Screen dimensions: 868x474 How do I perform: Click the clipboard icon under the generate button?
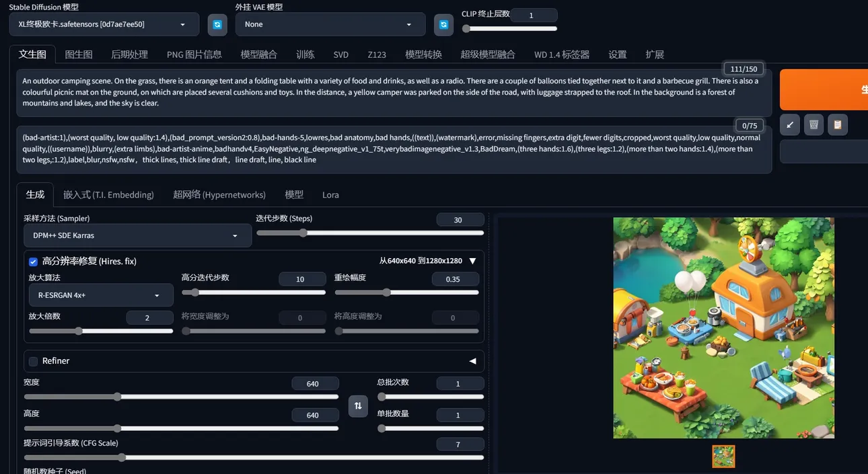pos(837,124)
